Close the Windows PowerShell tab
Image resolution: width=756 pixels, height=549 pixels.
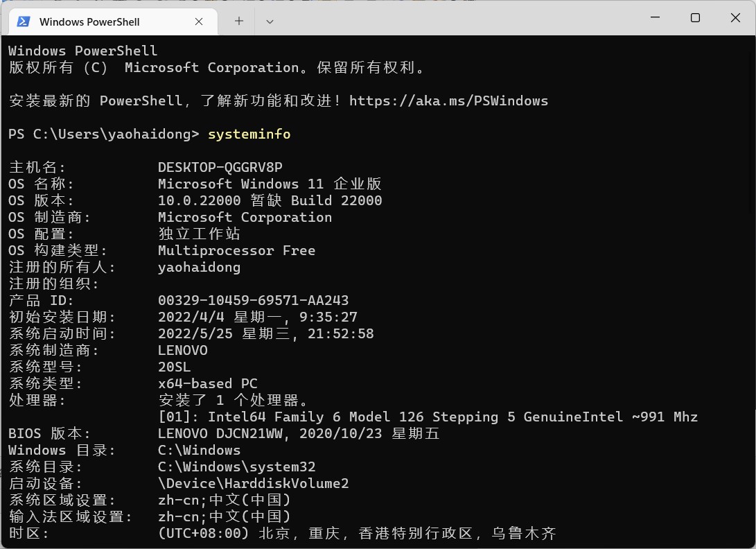pos(199,21)
